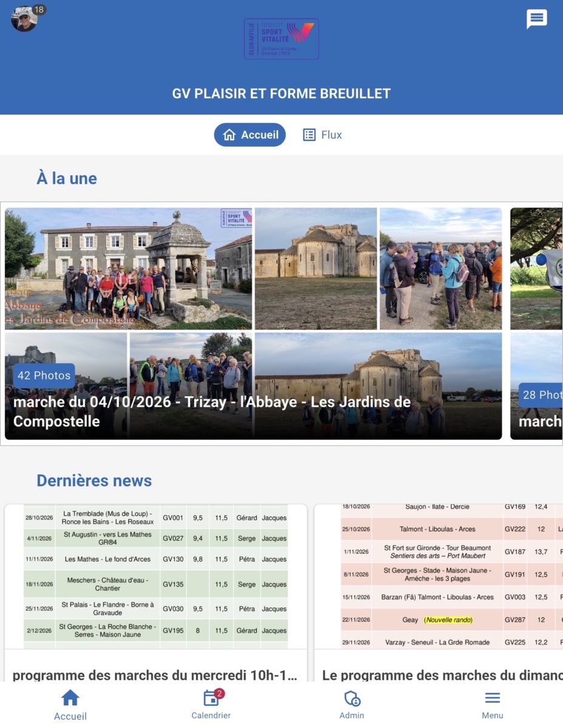The height and width of the screenshot is (728, 563).
Task: Open the green mercredi schedule table image
Action: coord(156,576)
